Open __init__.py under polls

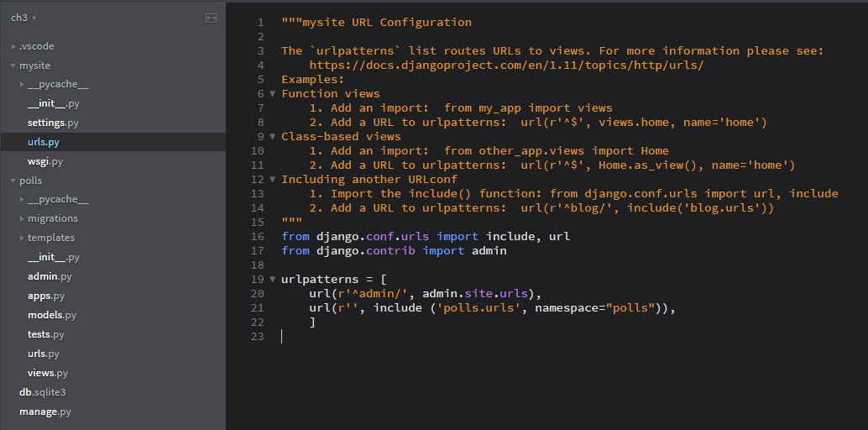(x=54, y=258)
